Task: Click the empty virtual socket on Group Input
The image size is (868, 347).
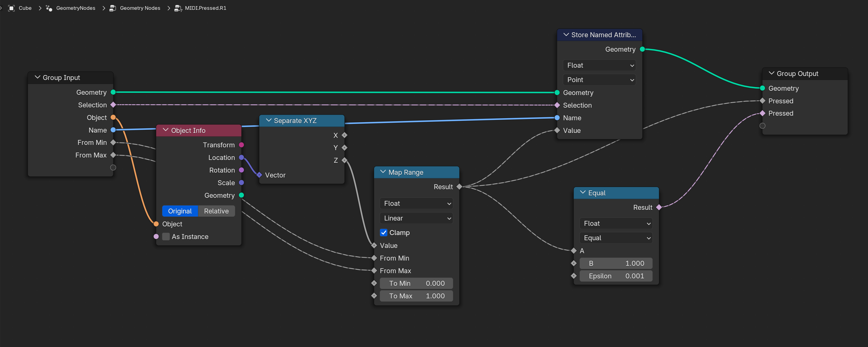Action: coord(113,168)
